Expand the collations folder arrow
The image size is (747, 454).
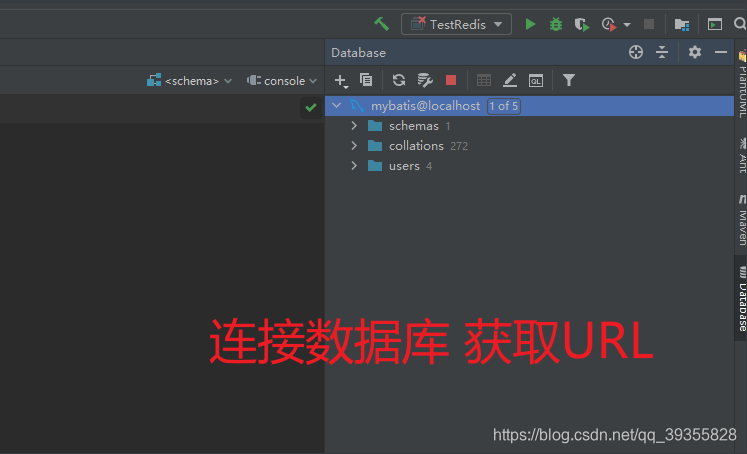354,146
